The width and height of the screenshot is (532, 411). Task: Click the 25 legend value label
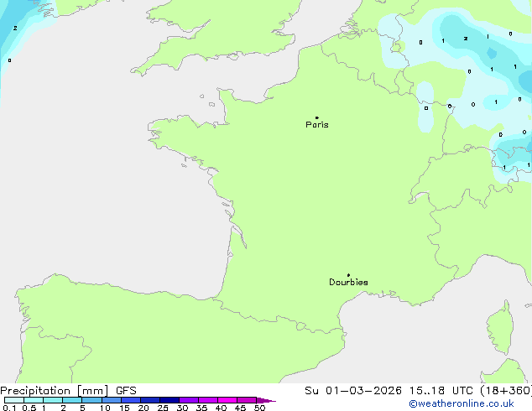tap(163, 408)
